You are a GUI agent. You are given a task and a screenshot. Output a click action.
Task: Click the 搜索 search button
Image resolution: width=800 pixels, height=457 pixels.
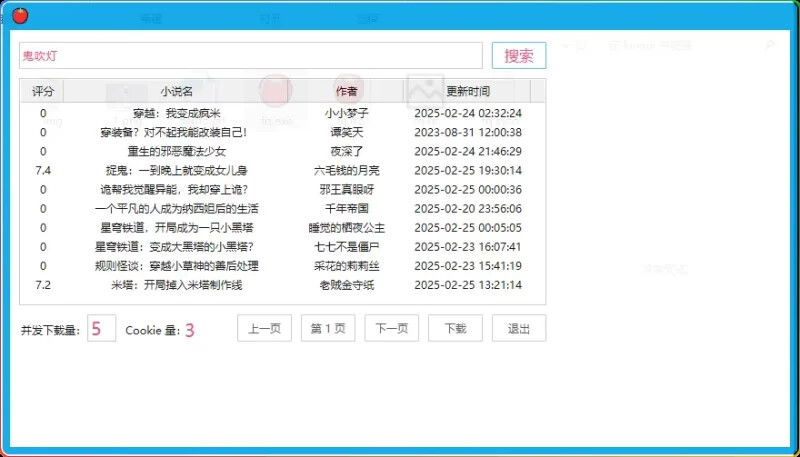coord(518,56)
